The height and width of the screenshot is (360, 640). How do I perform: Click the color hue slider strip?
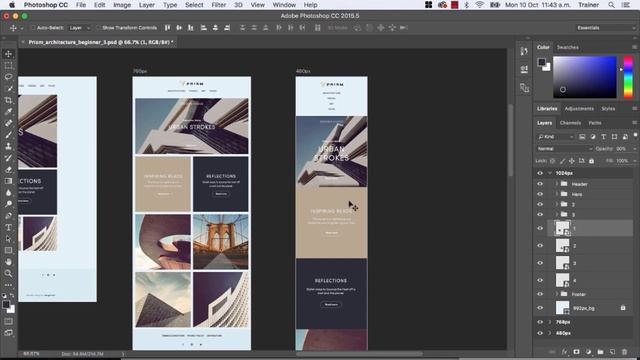coord(628,77)
